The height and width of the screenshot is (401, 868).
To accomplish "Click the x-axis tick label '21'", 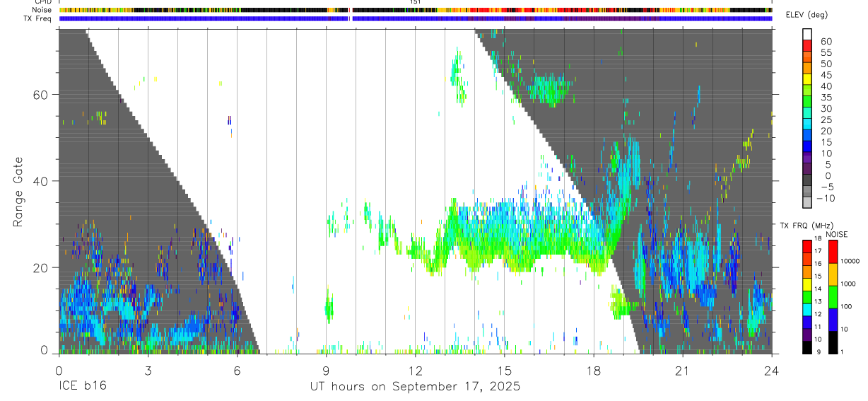I will (x=682, y=370).
